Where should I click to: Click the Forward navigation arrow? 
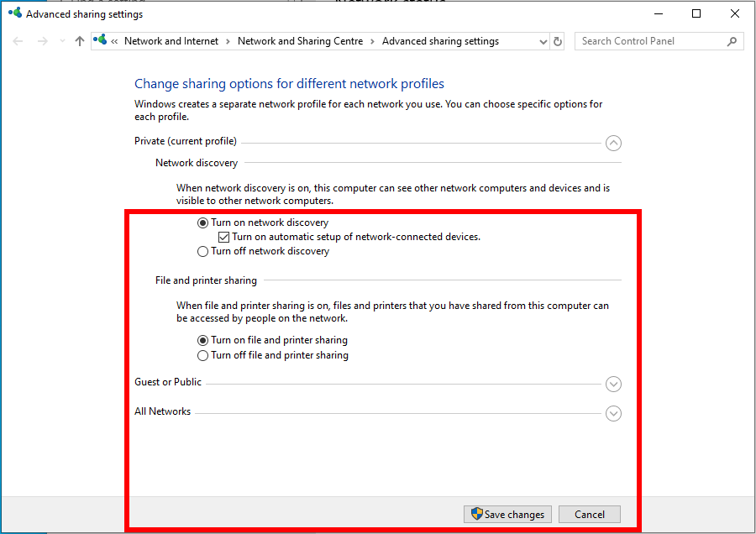tap(43, 41)
